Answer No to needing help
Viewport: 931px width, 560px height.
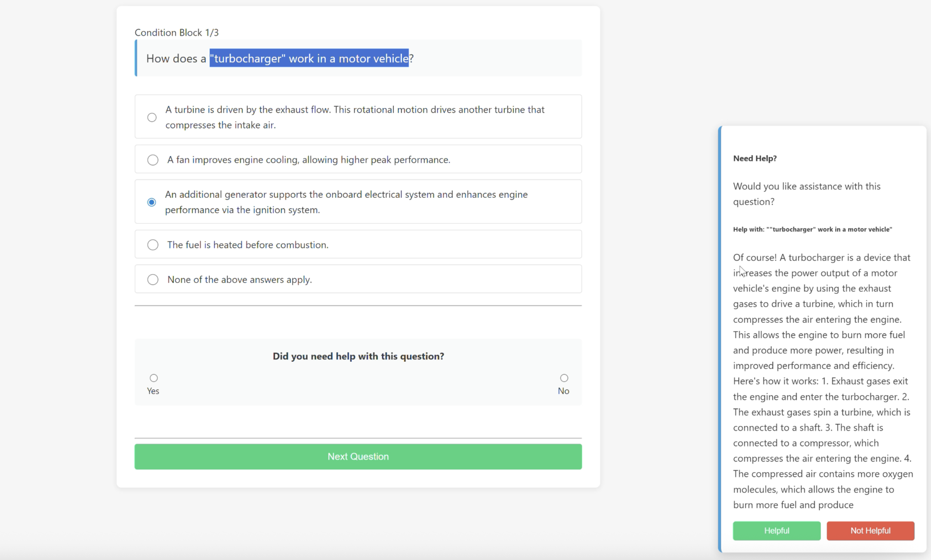(564, 378)
